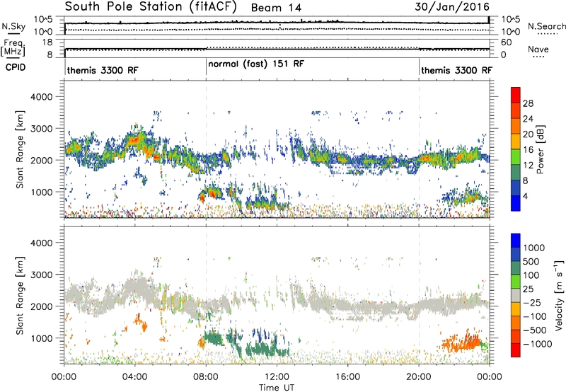
Task: Click the 'N.Search' legend label
Action: pyautogui.click(x=546, y=26)
